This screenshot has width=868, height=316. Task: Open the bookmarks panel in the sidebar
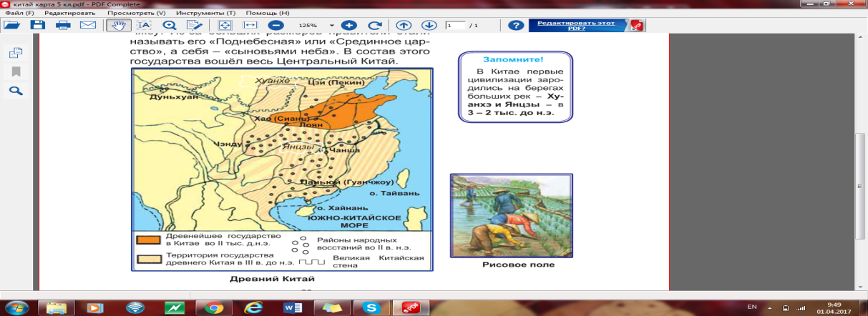tap(16, 71)
